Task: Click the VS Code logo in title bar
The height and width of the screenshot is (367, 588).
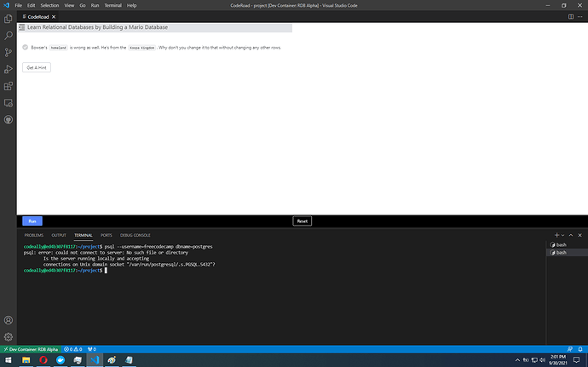Action: click(x=6, y=5)
